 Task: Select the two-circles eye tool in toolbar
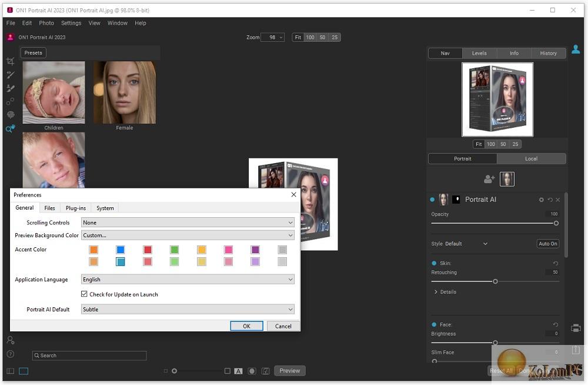tap(11, 101)
